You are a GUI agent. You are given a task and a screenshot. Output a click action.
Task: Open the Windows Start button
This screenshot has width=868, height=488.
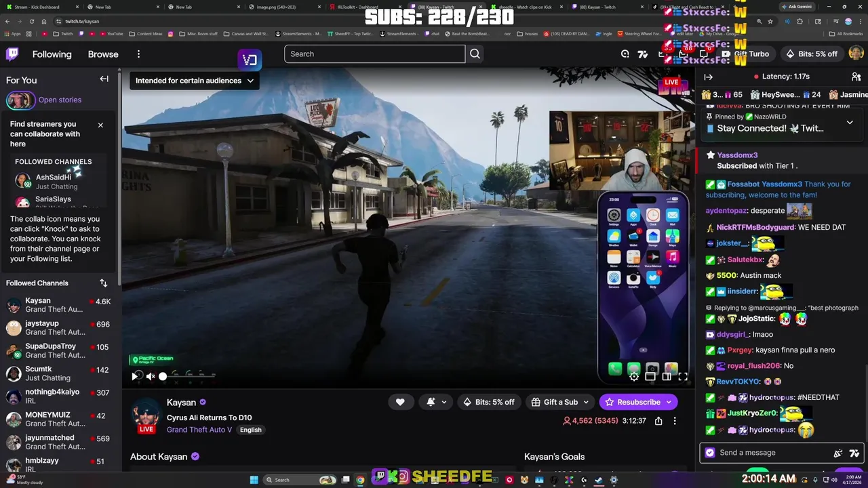254,480
